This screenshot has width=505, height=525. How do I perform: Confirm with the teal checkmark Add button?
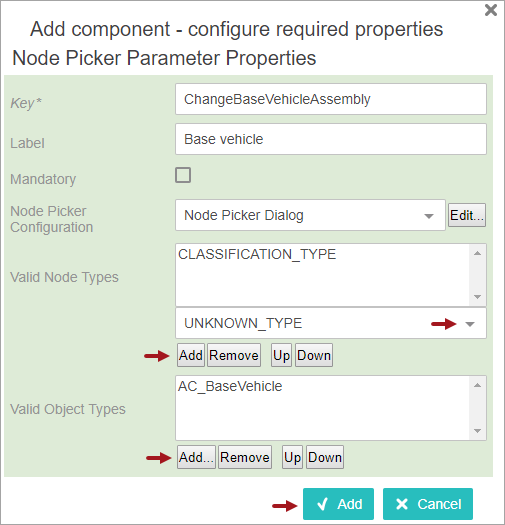click(x=338, y=504)
